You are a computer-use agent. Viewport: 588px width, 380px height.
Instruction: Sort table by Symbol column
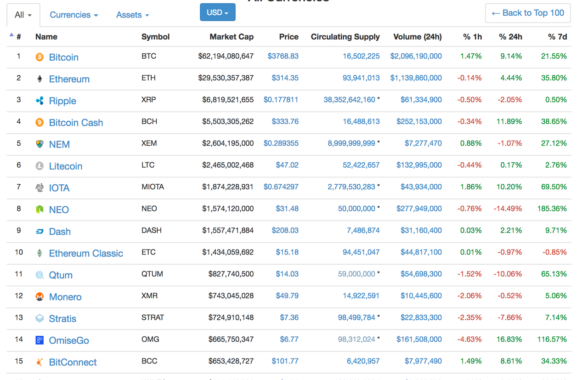[155, 37]
